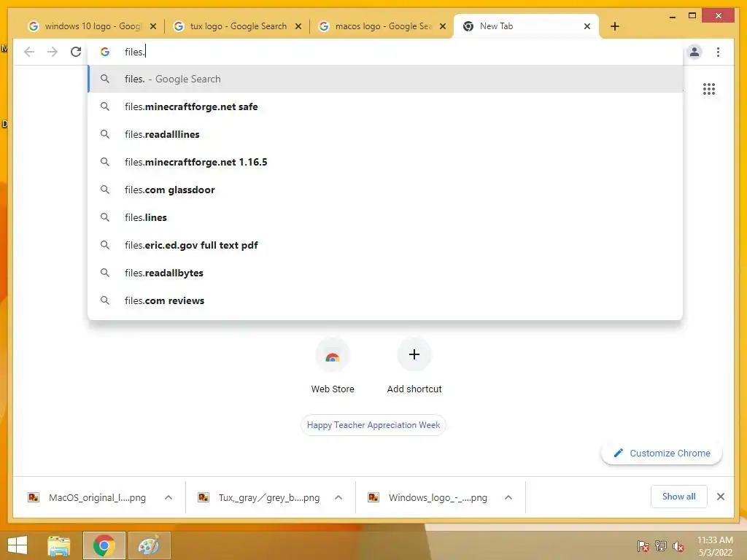Click Show all downloads

(679, 497)
